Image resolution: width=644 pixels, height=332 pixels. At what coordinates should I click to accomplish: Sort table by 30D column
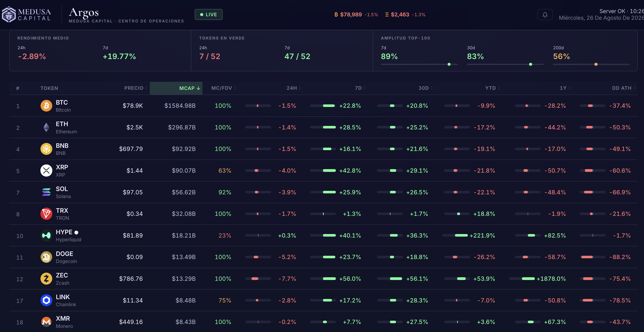tap(425, 88)
